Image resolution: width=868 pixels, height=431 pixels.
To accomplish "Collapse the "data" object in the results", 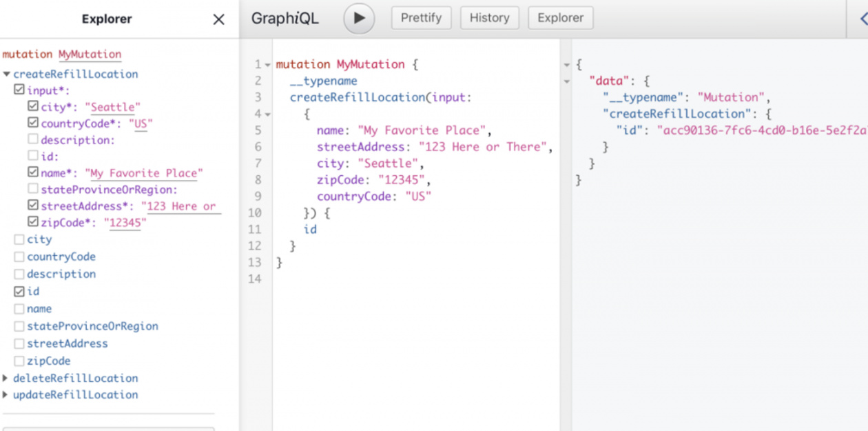I will tap(567, 81).
